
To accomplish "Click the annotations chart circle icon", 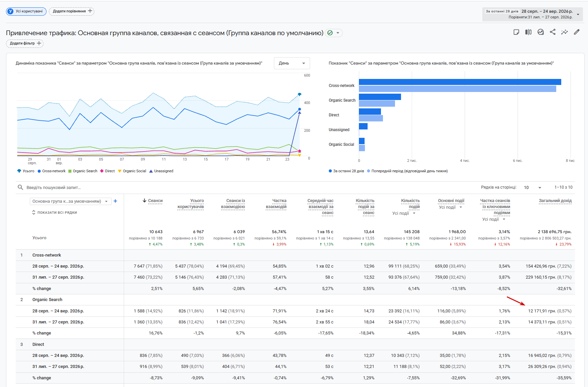I will coord(541,32).
